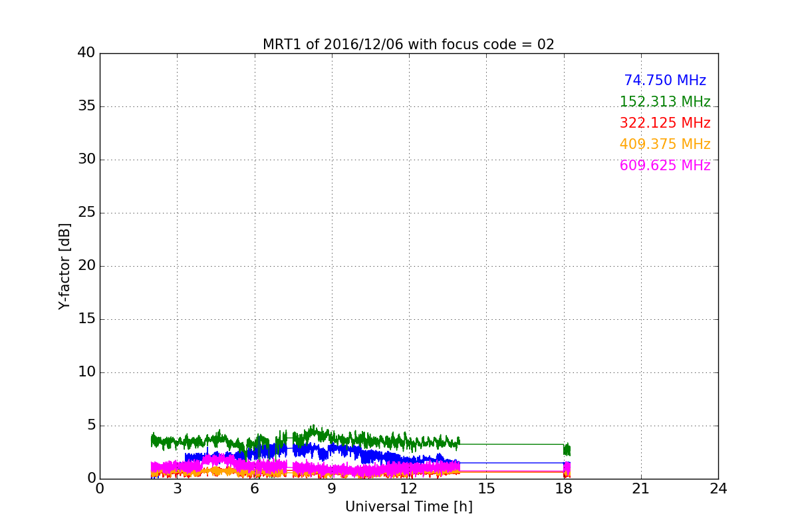Click the y-axis tick value 10
This screenshot has width=798, height=532.
click(x=86, y=372)
